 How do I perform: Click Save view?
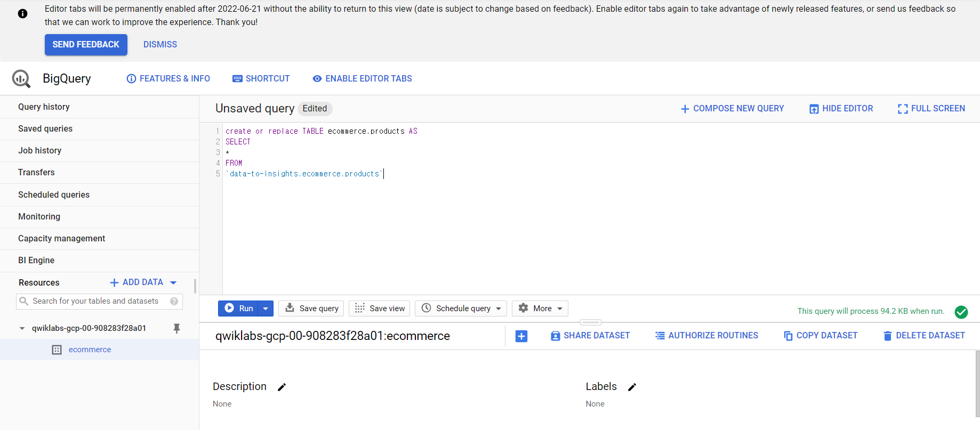click(x=380, y=309)
